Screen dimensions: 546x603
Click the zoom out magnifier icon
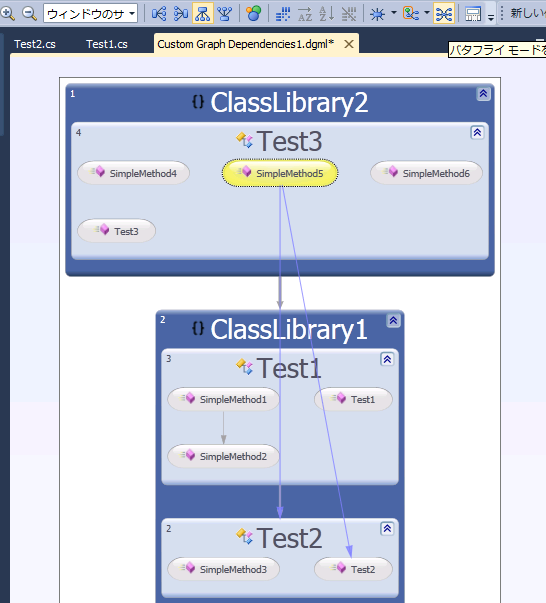click(29, 14)
